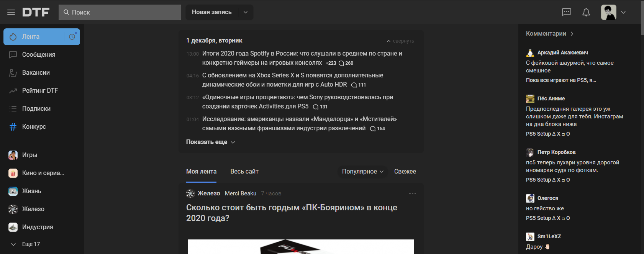Viewport: 644px width, 254px height.
Task: Open the ПК-Боярином article title
Action: pos(292,213)
